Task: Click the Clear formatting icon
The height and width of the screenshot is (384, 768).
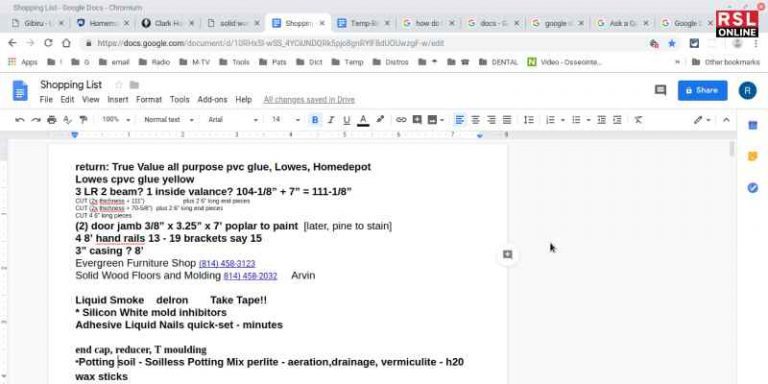Action: (x=638, y=120)
